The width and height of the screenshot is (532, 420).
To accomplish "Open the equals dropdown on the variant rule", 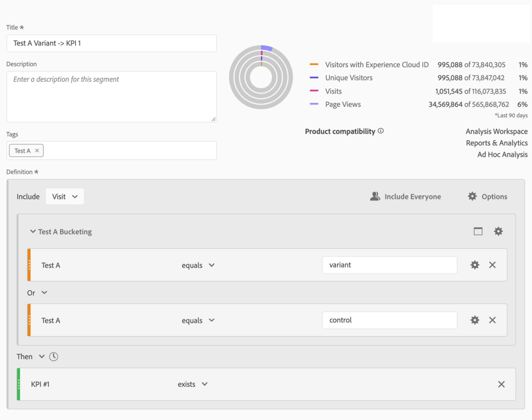I will point(198,265).
